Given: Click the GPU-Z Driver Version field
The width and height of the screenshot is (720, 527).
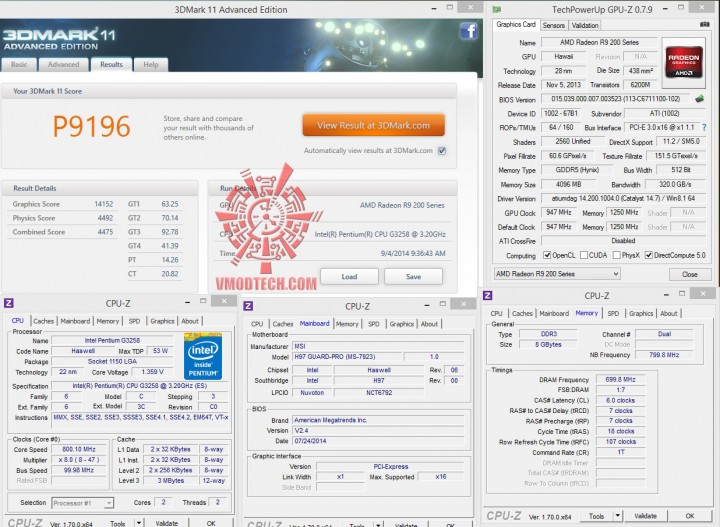Looking at the screenshot, I should click(624, 198).
